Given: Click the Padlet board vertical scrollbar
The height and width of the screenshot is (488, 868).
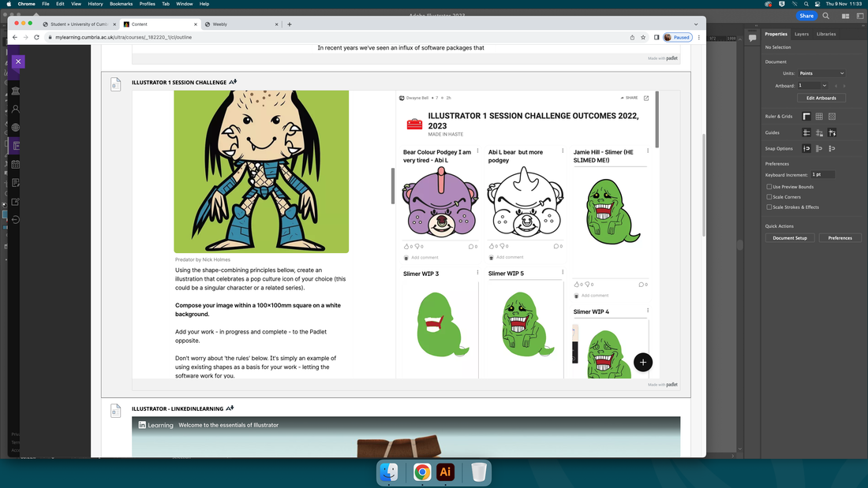Looking at the screenshot, I should pyautogui.click(x=657, y=120).
